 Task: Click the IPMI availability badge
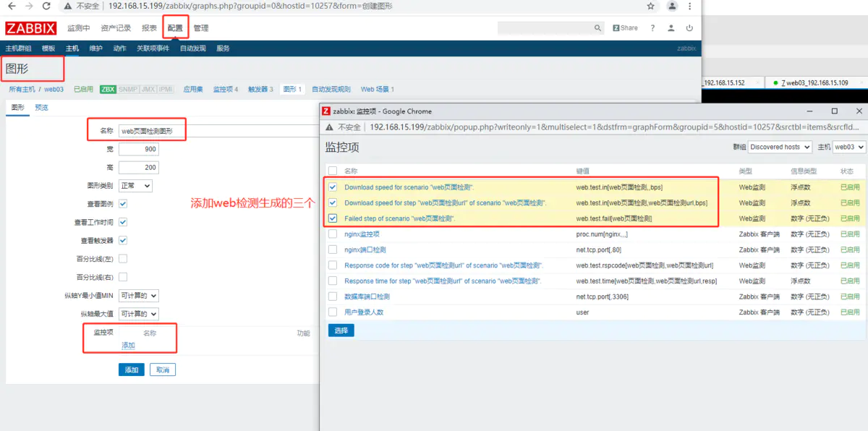coord(166,89)
